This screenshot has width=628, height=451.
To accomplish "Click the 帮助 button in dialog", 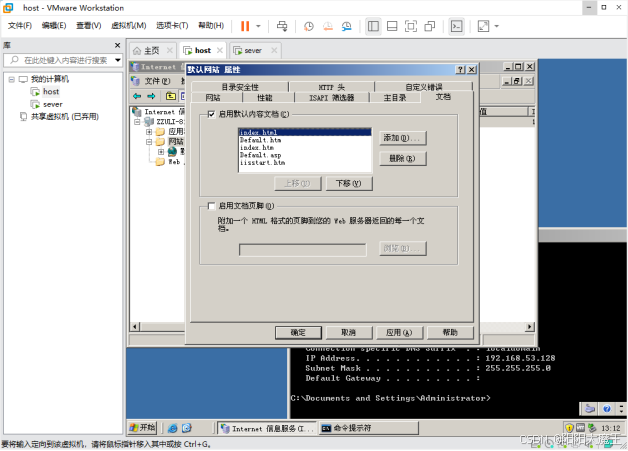I will [450, 332].
